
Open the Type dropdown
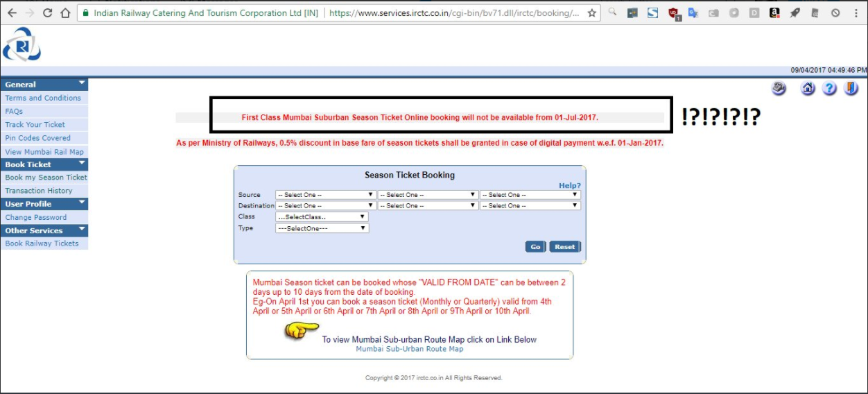click(322, 228)
